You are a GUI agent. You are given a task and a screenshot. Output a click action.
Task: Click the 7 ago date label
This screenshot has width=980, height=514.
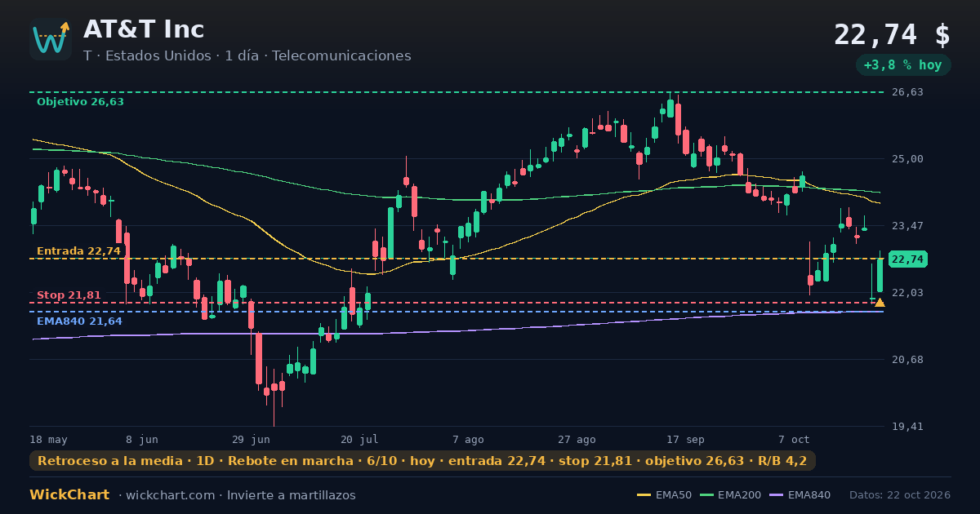(468, 439)
